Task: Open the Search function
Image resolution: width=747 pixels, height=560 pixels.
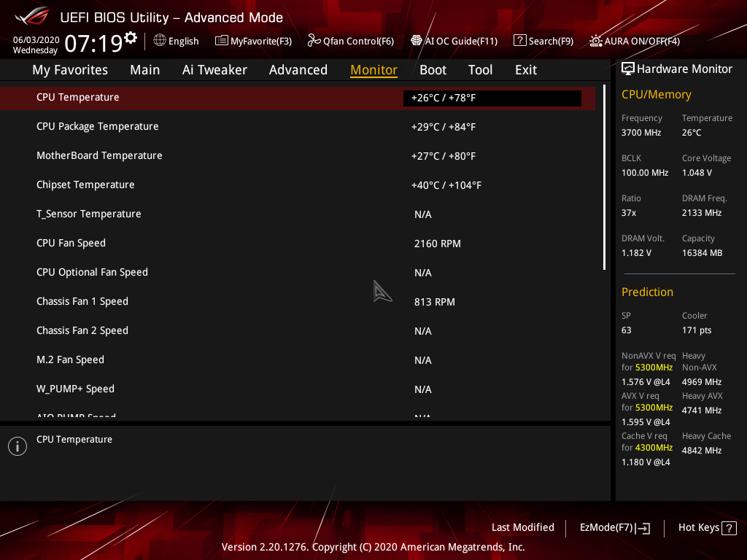Action: pyautogui.click(x=543, y=41)
